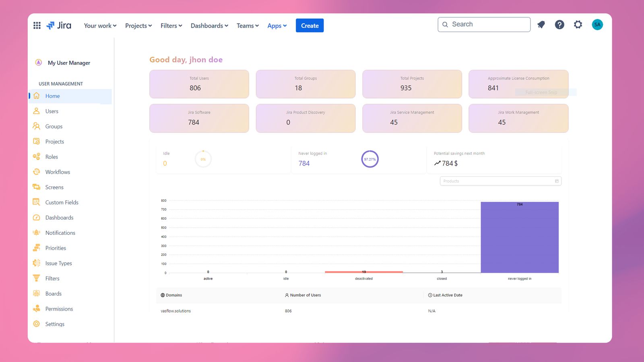Click the Jira logo
The height and width of the screenshot is (362, 644).
coord(59,25)
